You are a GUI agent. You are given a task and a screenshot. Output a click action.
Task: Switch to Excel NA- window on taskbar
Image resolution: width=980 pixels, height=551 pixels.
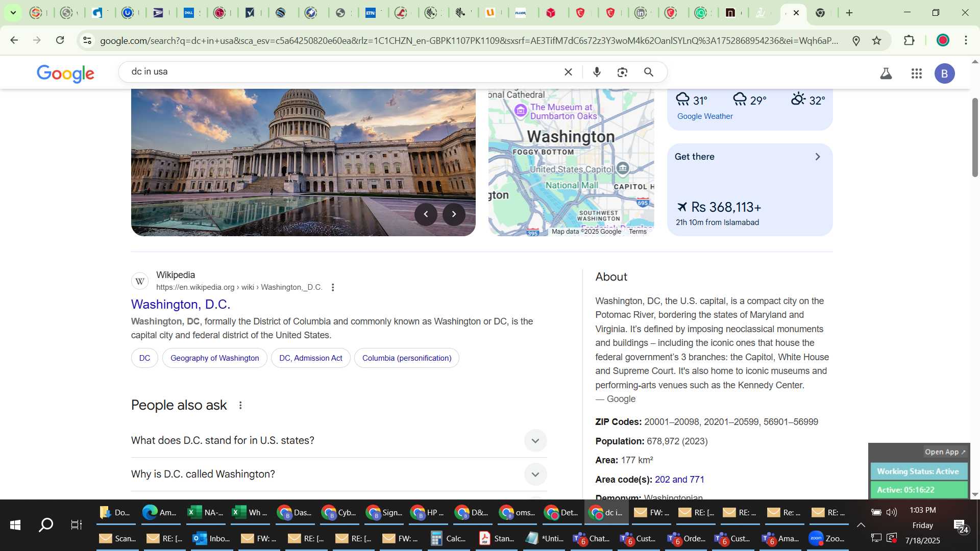click(x=206, y=513)
